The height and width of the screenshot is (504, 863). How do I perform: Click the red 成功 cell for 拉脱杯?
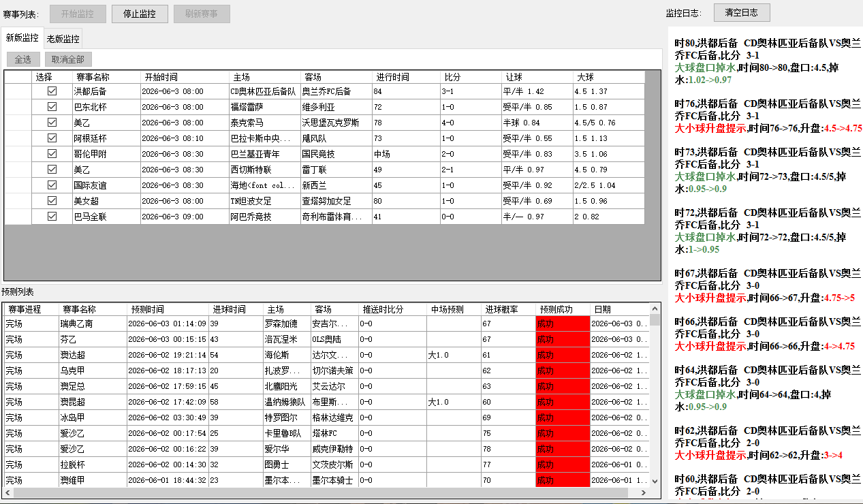(563, 464)
